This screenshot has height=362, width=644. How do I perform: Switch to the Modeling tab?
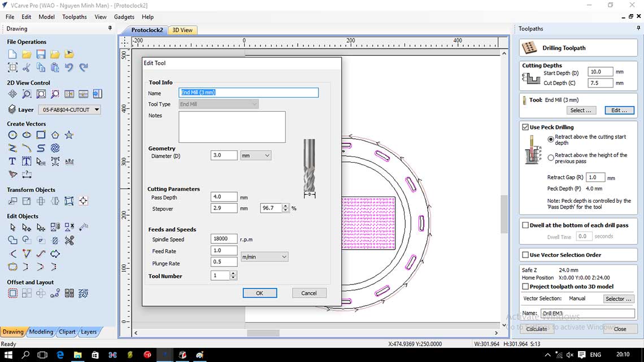[41, 332]
